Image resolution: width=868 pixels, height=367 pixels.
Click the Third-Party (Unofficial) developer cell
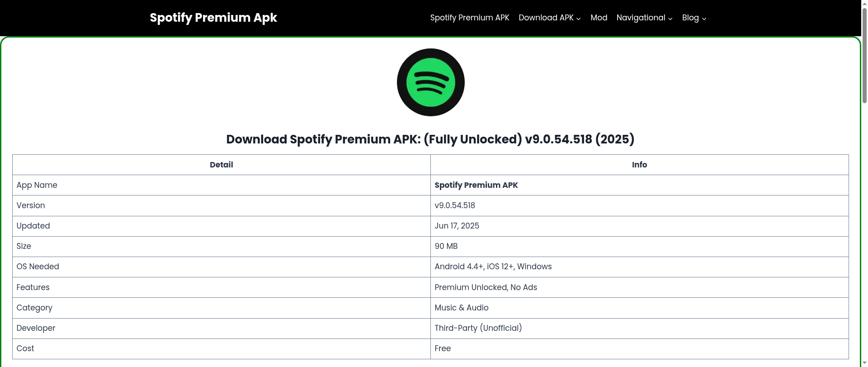tap(639, 328)
